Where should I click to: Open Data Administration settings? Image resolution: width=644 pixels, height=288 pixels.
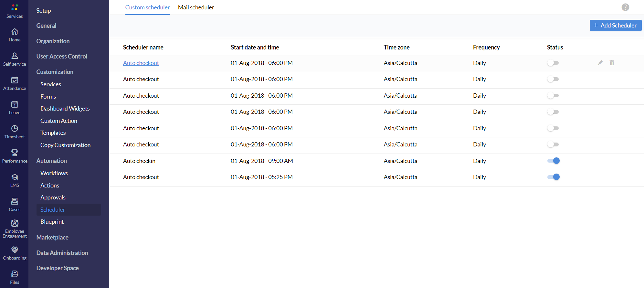point(62,253)
